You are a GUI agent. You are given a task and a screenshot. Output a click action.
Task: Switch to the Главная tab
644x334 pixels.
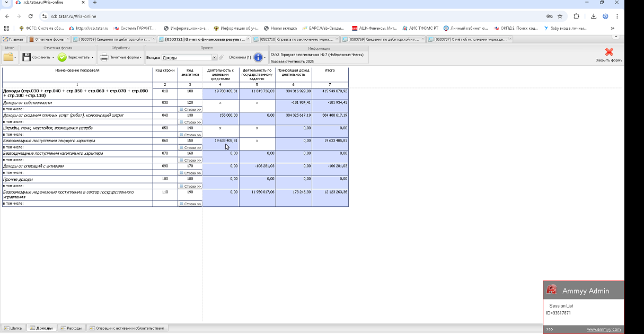13,39
